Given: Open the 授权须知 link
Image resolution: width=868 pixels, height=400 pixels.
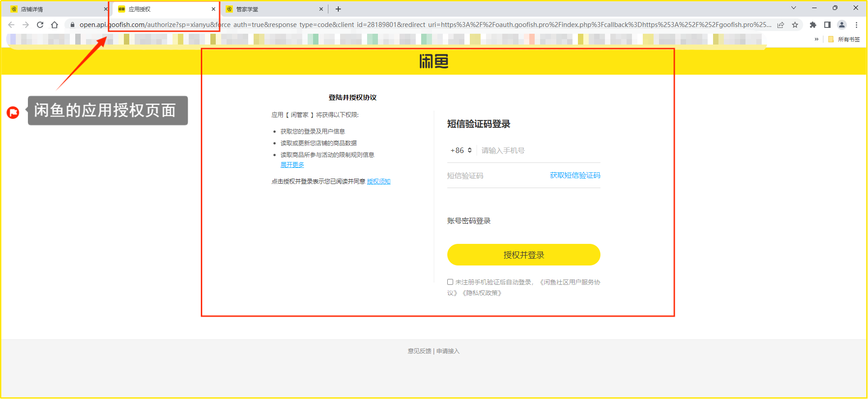Looking at the screenshot, I should 378,181.
